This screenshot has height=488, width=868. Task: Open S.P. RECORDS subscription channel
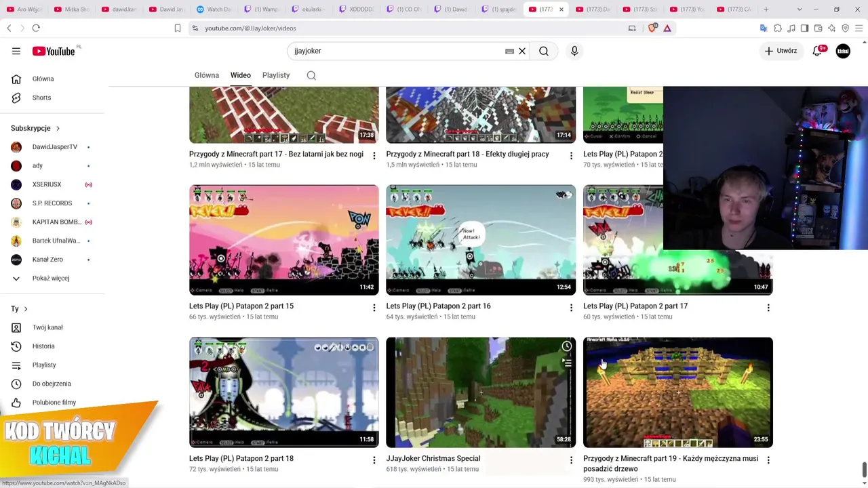pyautogui.click(x=52, y=203)
